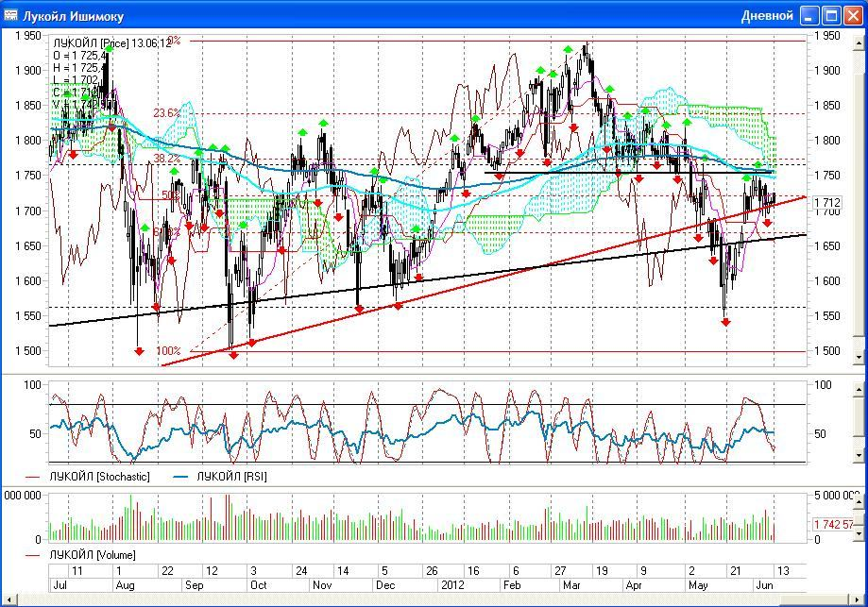Image resolution: width=868 pixels, height=607 pixels.
Task: Click the Feb month label on time axis
Action: pyautogui.click(x=512, y=585)
